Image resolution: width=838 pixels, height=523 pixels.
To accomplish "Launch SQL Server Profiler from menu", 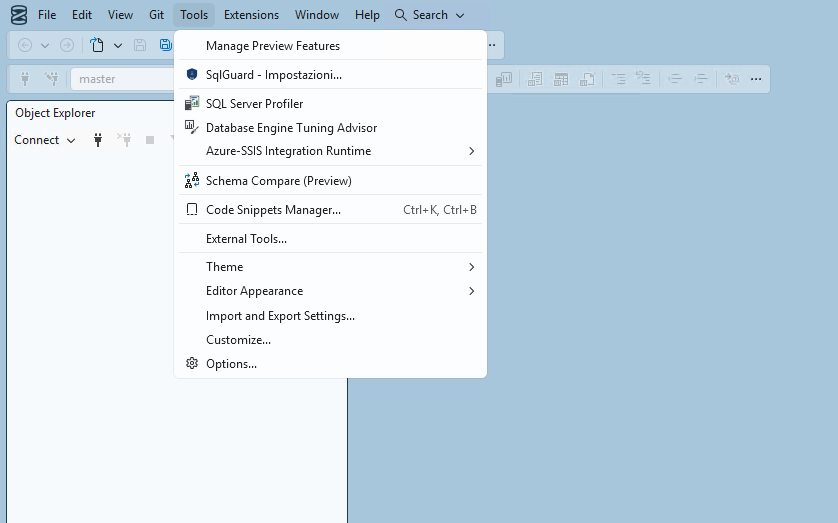I will [x=330, y=104].
